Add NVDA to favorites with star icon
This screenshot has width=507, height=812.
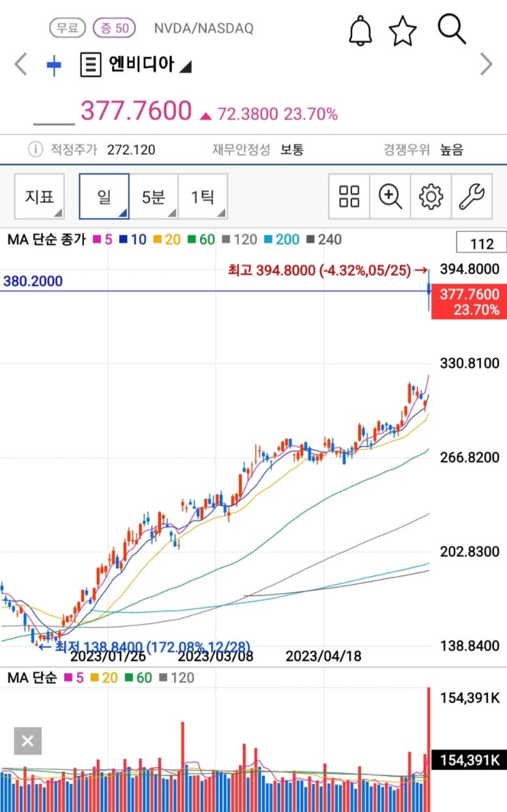(403, 31)
